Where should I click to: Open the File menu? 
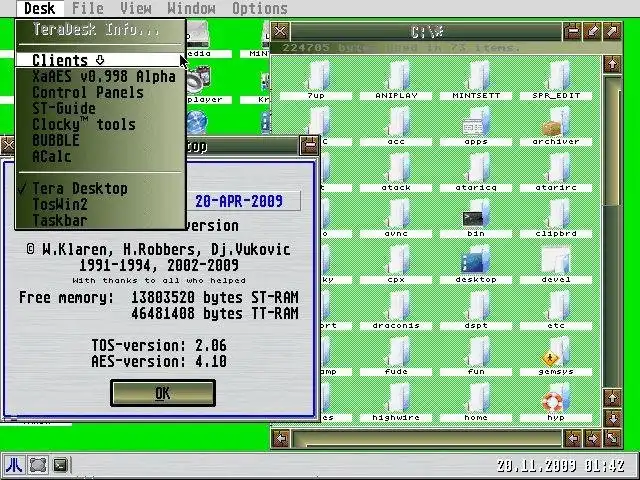(x=88, y=8)
